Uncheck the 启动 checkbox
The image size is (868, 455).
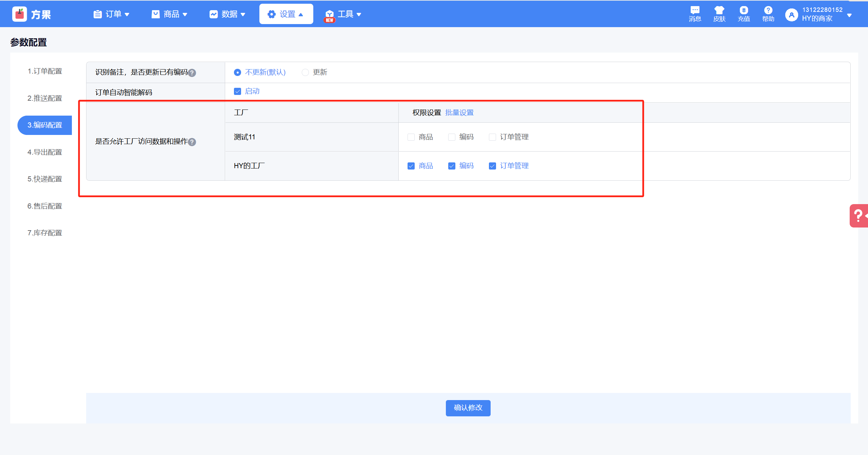(237, 92)
